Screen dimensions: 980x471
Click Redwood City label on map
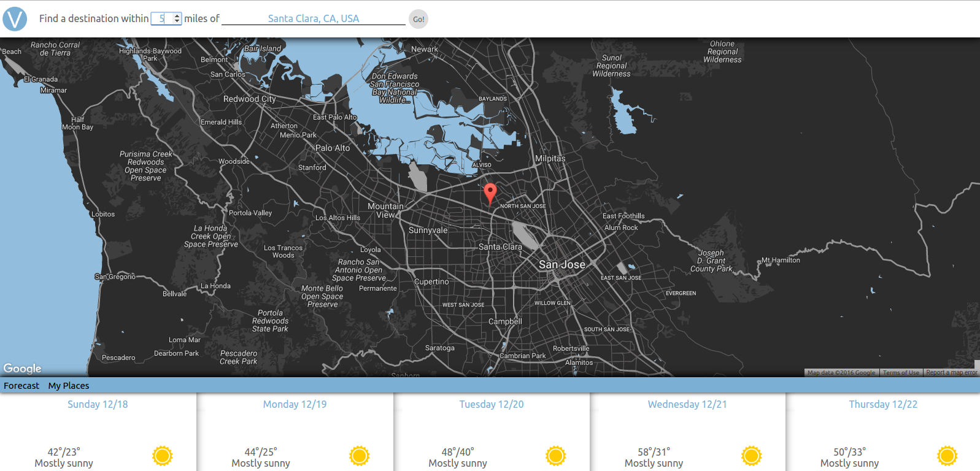tap(250, 99)
